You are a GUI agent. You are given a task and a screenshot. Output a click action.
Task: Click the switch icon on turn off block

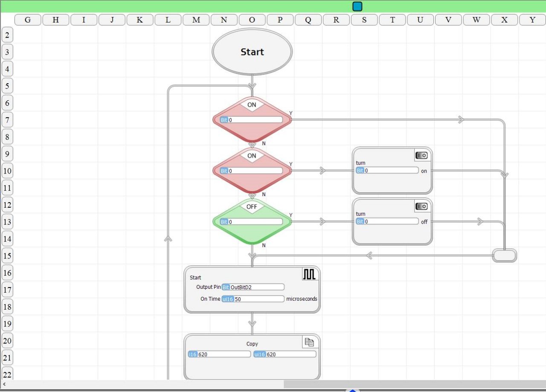(x=421, y=206)
